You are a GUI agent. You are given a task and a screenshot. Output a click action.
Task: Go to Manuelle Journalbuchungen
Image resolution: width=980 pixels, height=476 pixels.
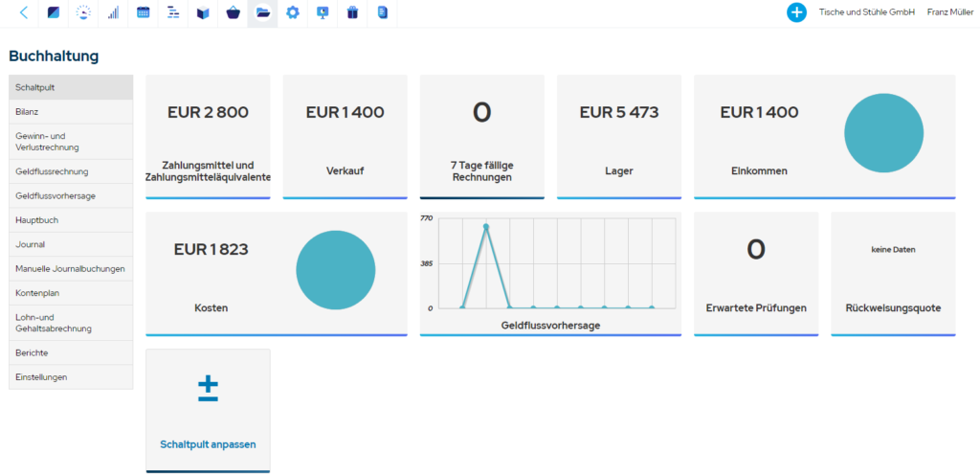click(71, 269)
